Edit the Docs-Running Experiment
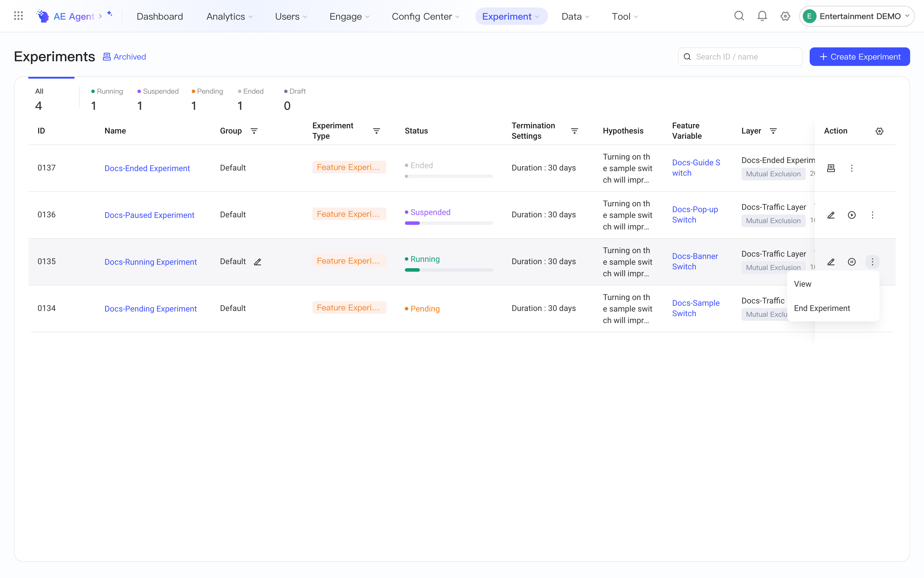The height and width of the screenshot is (578, 924). [x=831, y=262]
